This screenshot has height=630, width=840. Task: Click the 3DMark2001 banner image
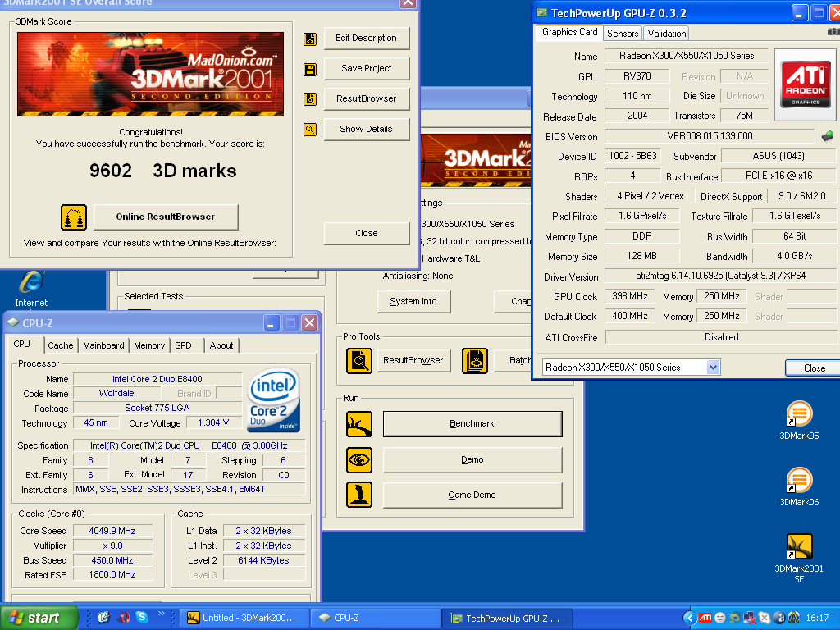[151, 74]
